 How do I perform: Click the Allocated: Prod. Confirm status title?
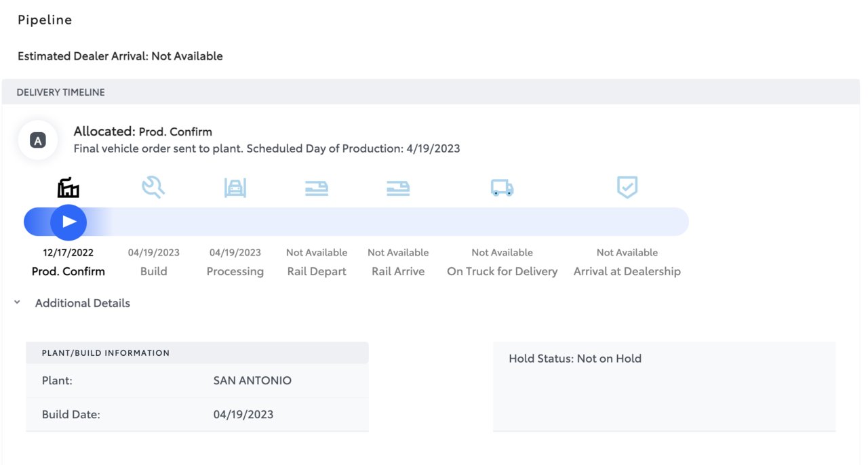143,132
